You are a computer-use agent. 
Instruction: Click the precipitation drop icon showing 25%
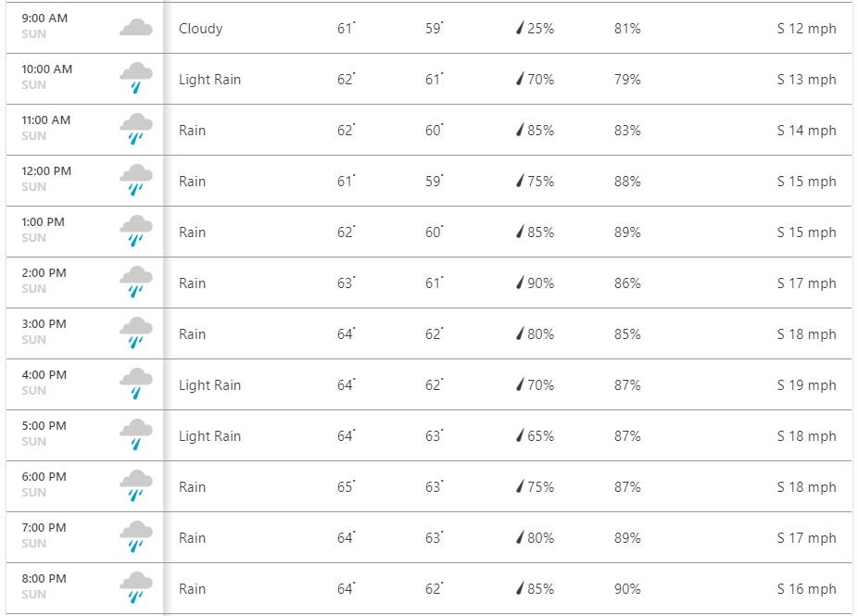pyautogui.click(x=520, y=29)
